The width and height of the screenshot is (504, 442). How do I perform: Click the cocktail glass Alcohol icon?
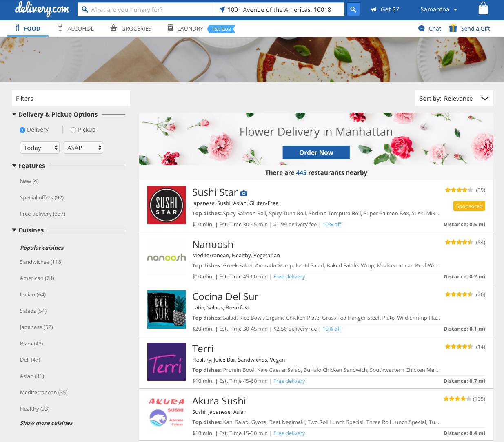60,28
